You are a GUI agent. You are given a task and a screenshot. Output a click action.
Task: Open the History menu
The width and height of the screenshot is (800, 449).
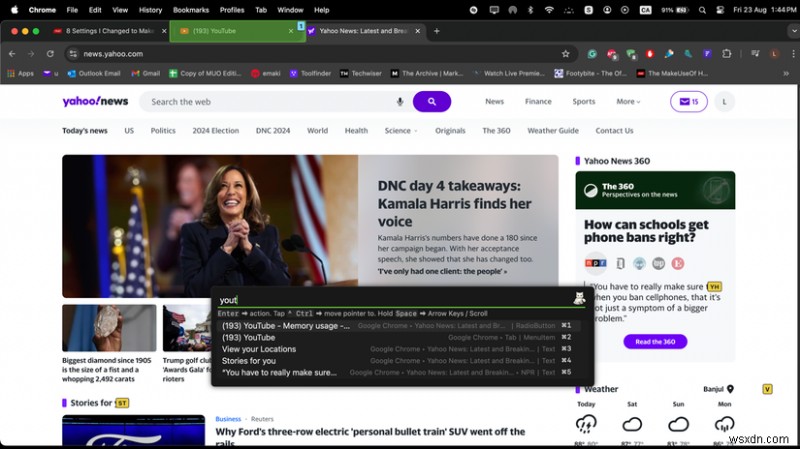(x=151, y=10)
